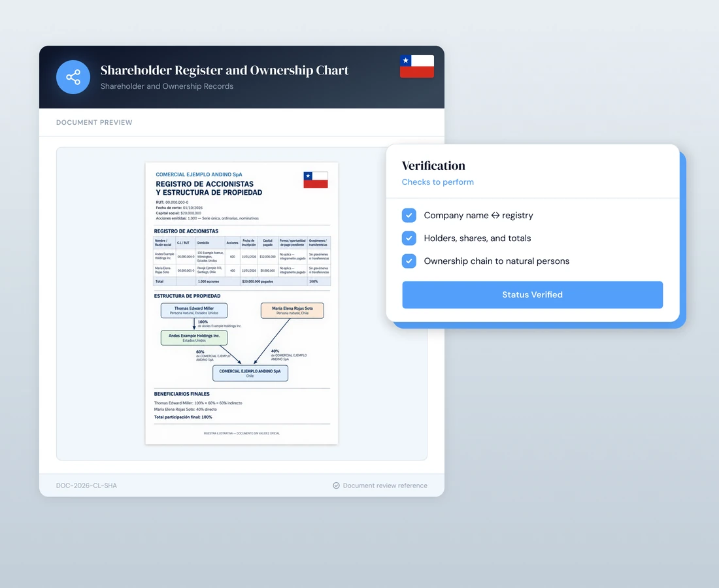Click the Verification heading
This screenshot has width=719, height=588.
(x=433, y=165)
